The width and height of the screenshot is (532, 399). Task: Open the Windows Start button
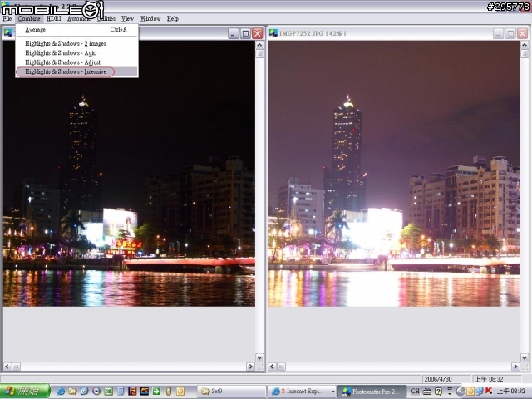point(25,392)
